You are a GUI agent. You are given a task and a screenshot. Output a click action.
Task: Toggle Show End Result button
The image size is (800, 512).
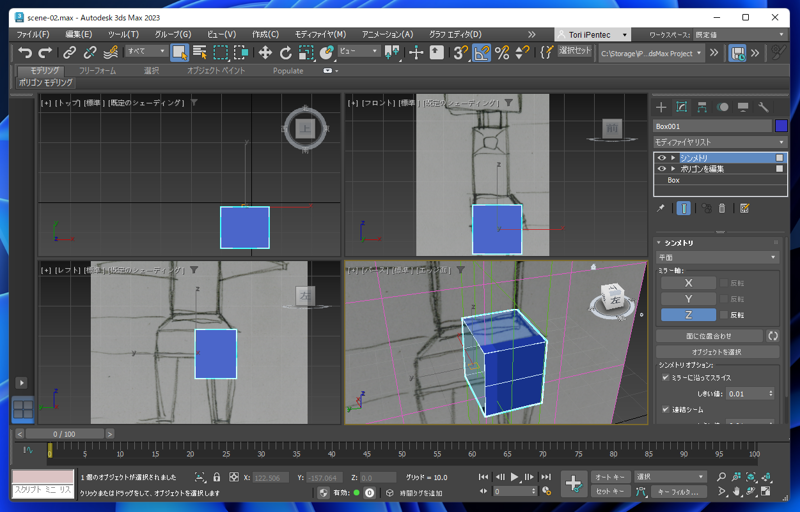[x=684, y=208]
